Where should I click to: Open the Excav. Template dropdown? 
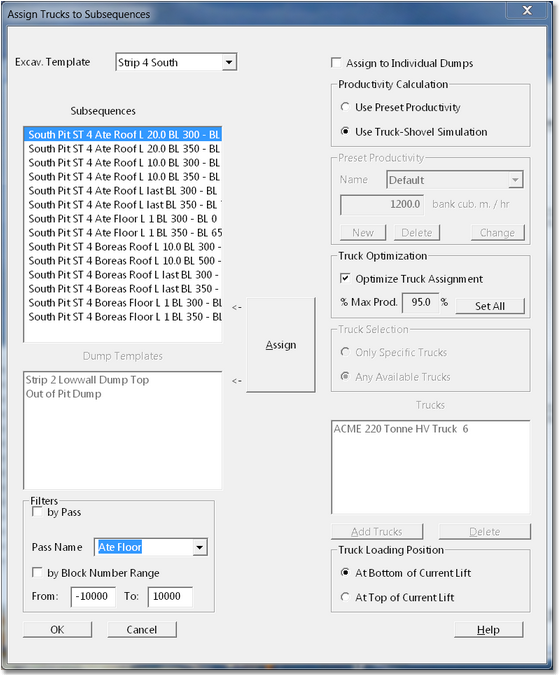click(x=229, y=63)
